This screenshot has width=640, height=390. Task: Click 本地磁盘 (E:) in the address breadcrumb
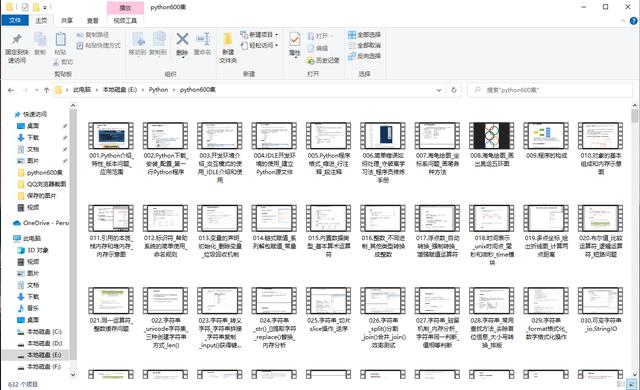(120, 90)
